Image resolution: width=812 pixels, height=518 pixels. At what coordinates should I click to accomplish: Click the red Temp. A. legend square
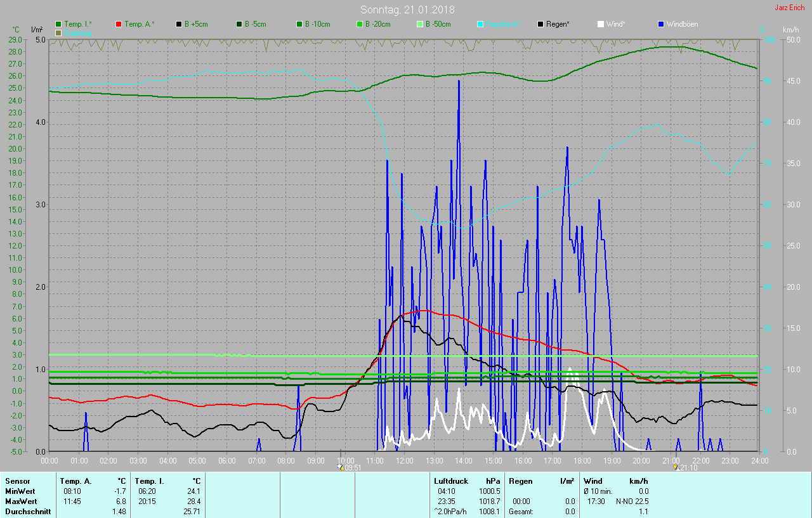tap(119, 24)
